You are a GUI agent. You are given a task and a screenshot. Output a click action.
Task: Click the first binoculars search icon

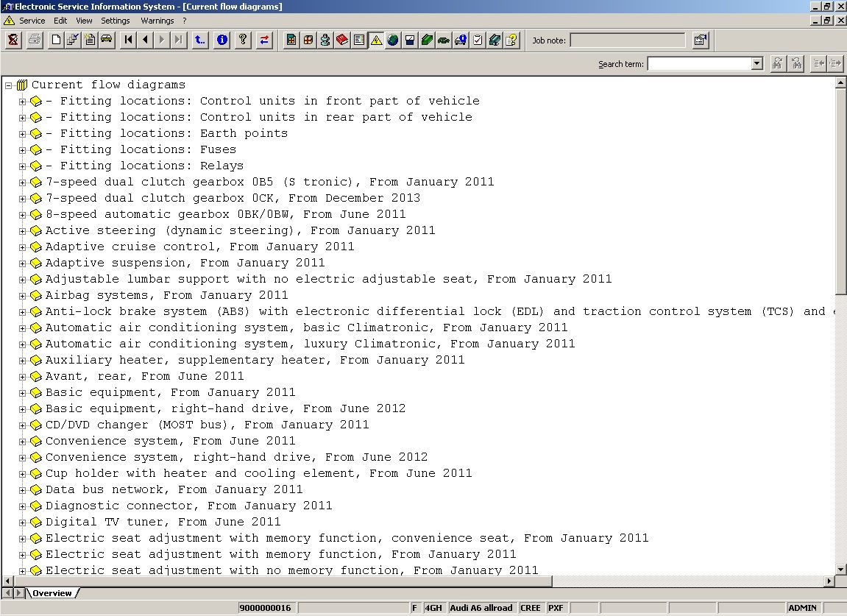(x=777, y=64)
